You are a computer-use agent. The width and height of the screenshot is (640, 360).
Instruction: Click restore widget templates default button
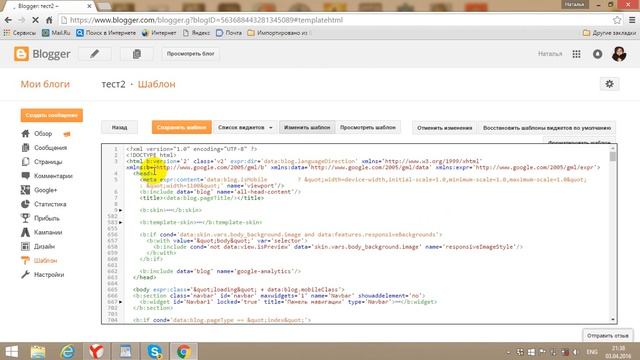point(547,128)
